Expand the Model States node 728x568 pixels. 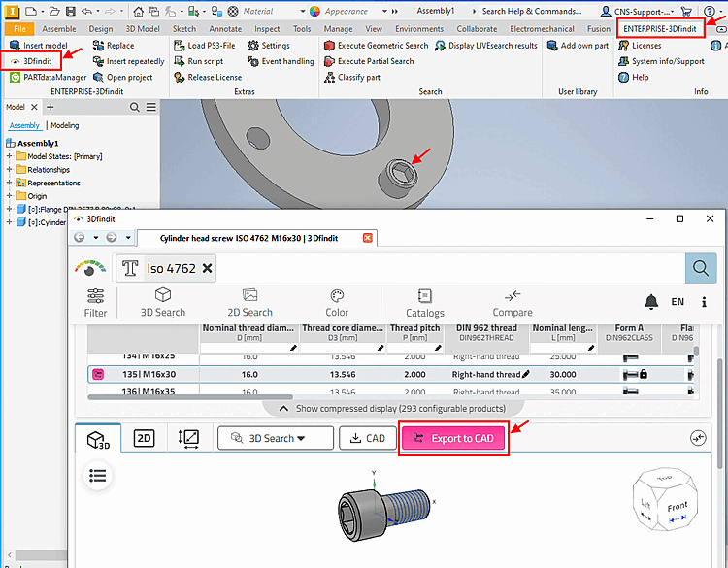coord(9,156)
